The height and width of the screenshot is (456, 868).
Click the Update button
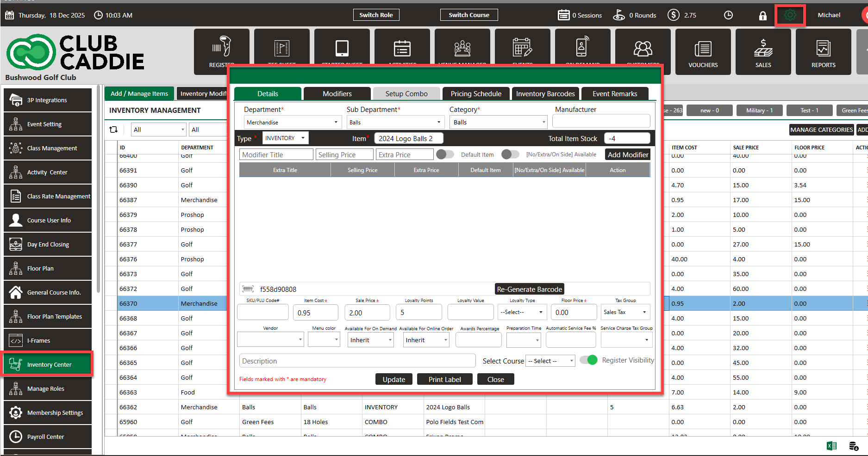[x=393, y=379]
